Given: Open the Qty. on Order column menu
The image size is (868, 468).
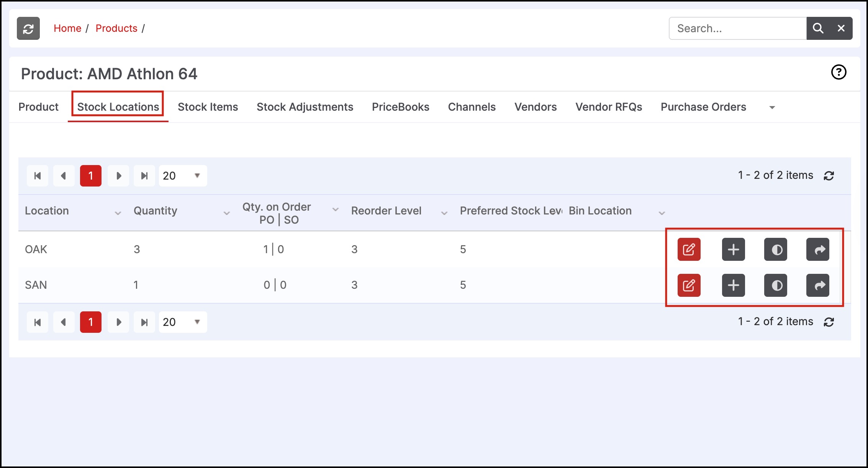Looking at the screenshot, I should point(336,209).
